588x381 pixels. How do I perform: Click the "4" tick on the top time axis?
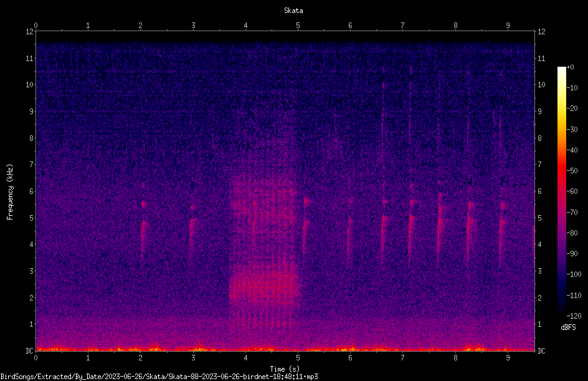(x=245, y=26)
